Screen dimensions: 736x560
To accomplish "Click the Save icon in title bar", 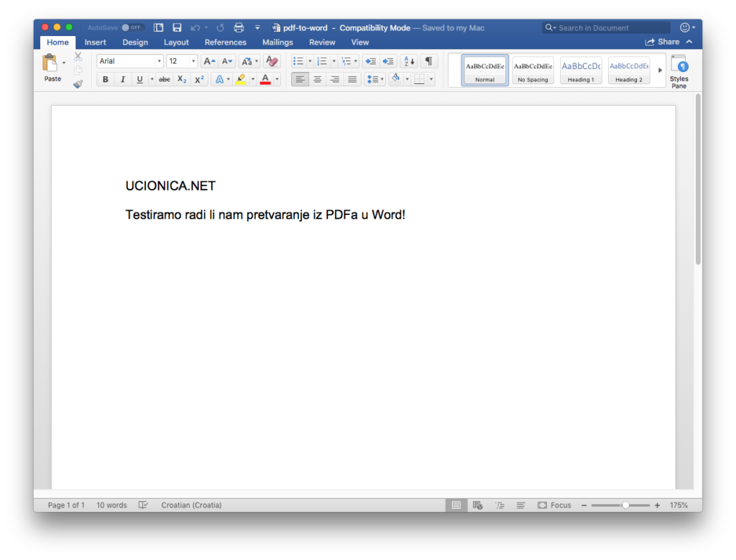I will [177, 28].
